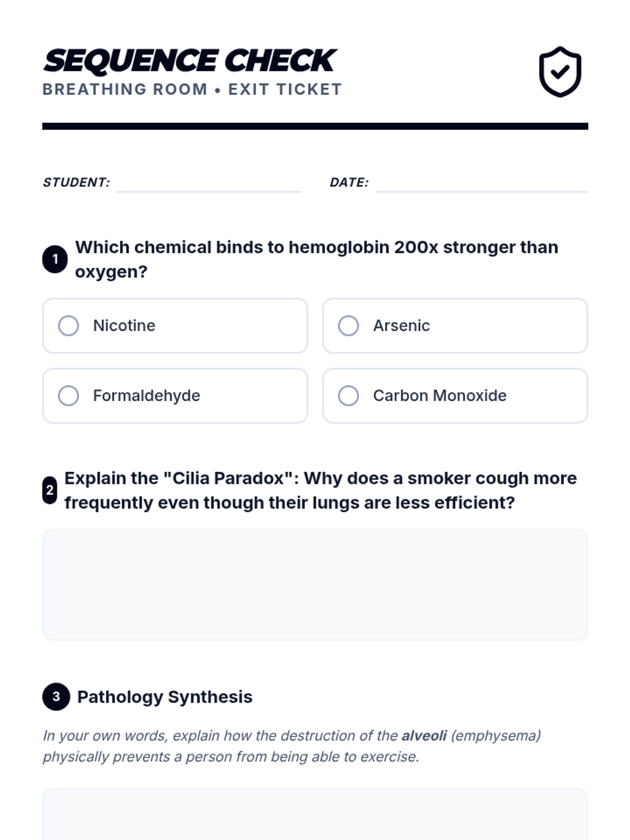The height and width of the screenshot is (840, 630).
Task: Click the Cilia Paradox question text
Action: coord(320,490)
